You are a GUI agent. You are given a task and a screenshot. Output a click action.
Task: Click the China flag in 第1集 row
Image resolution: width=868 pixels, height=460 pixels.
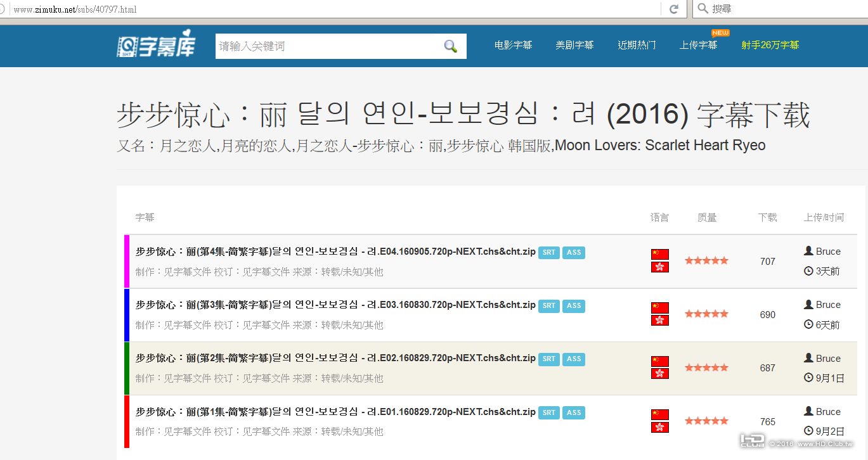point(660,414)
